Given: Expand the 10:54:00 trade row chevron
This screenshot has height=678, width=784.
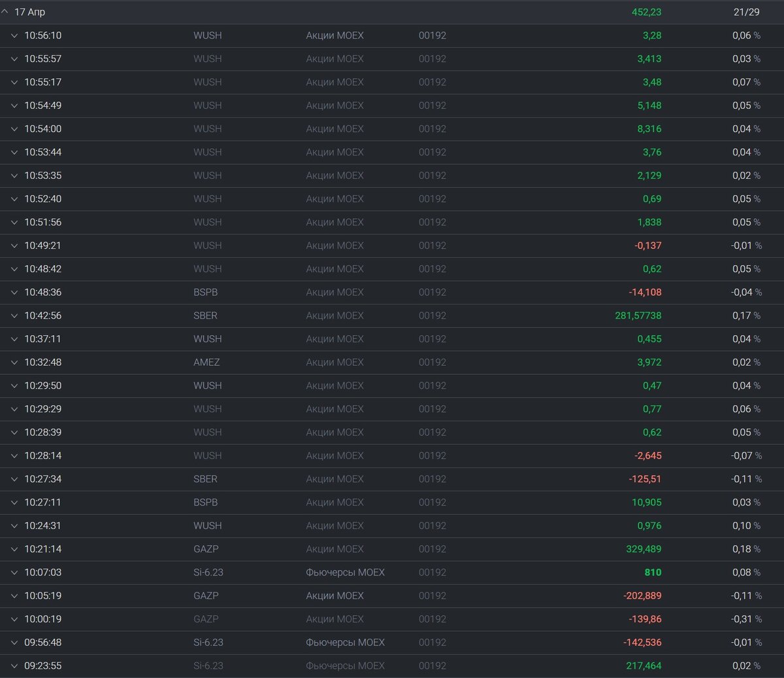Looking at the screenshot, I should coord(14,129).
